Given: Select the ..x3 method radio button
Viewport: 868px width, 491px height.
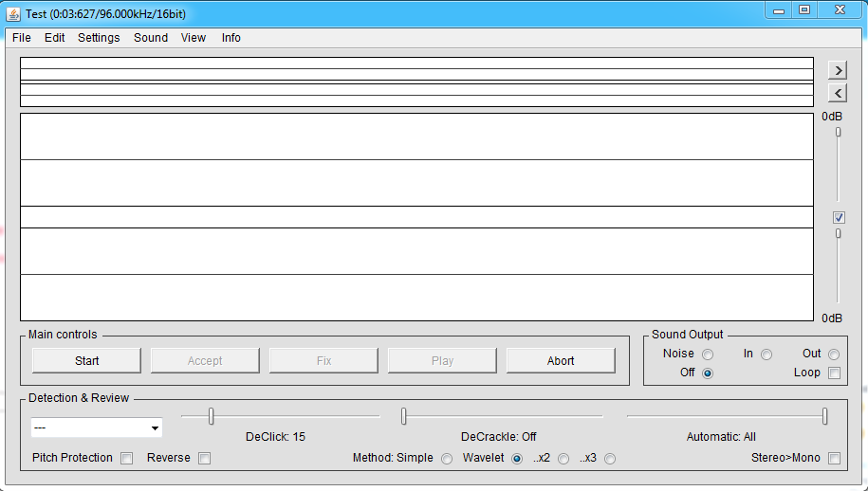Looking at the screenshot, I should (x=610, y=459).
